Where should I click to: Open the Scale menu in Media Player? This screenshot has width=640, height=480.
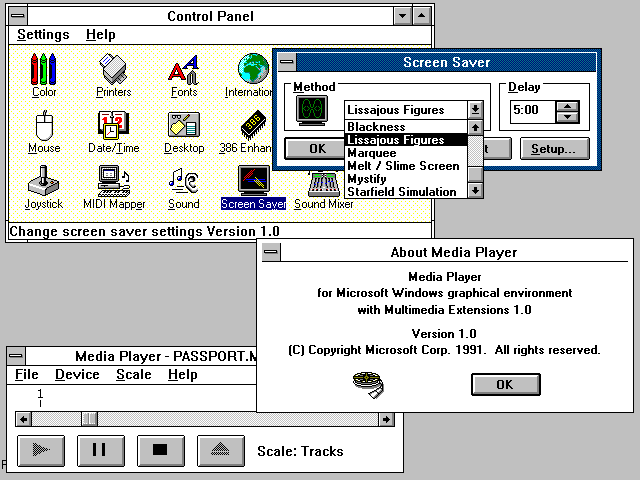click(x=134, y=375)
